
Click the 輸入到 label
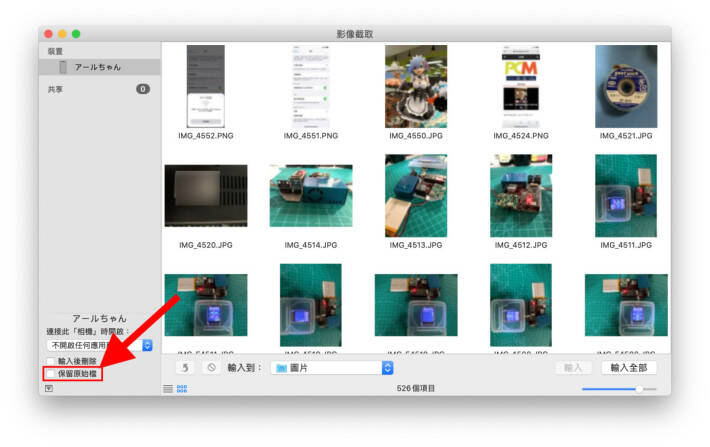(245, 368)
